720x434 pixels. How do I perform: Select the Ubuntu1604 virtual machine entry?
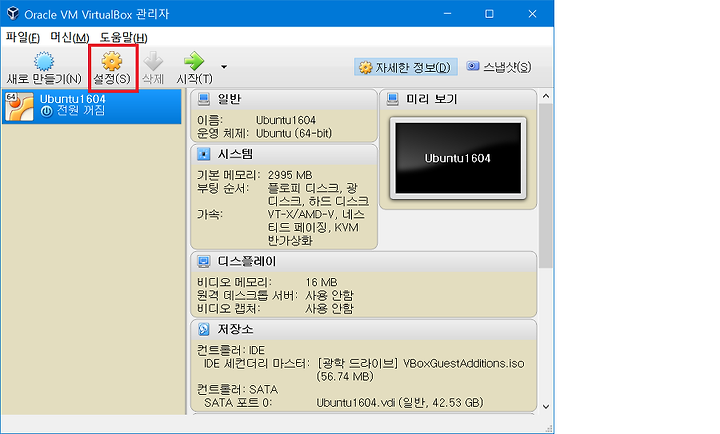click(91, 107)
